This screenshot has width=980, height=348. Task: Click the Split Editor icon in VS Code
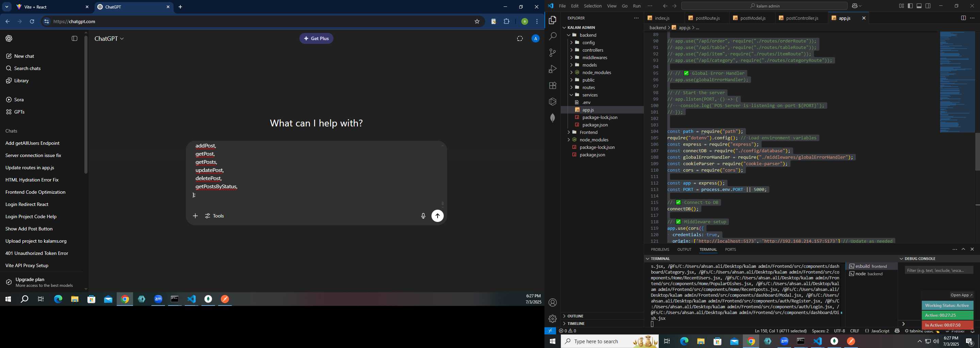tap(963, 18)
